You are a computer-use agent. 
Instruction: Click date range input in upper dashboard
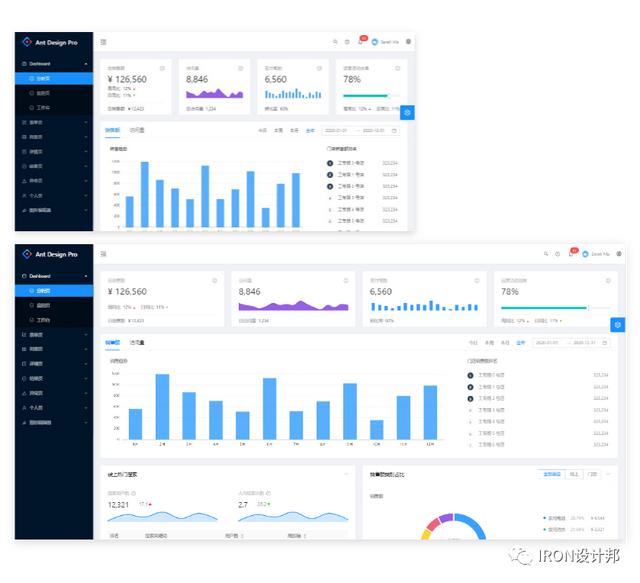[x=360, y=131]
